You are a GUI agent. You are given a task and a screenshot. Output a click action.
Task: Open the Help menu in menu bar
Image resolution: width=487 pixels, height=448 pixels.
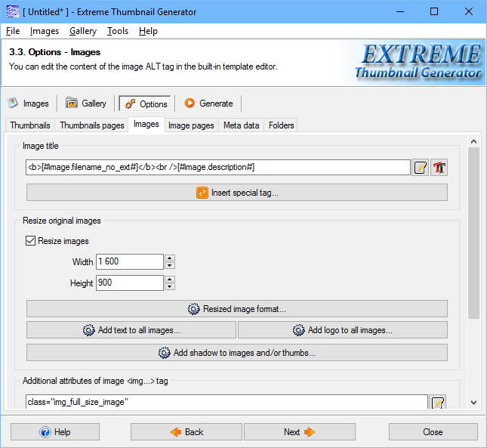(x=148, y=31)
